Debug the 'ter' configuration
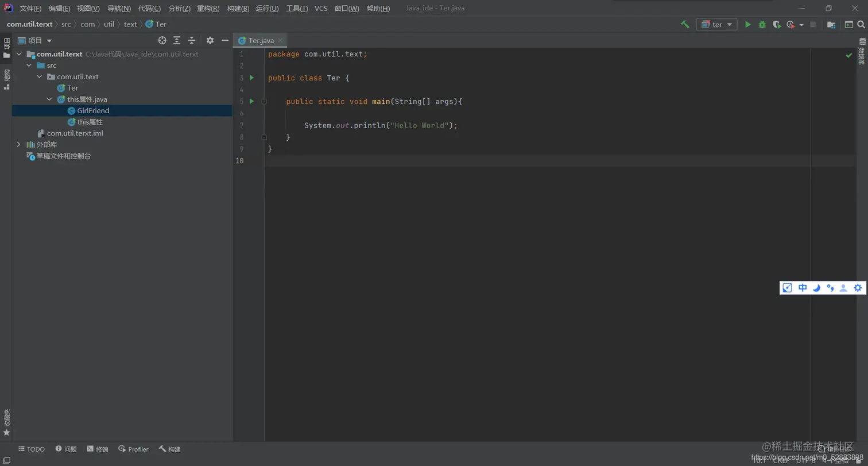The width and height of the screenshot is (868, 466). tap(762, 25)
